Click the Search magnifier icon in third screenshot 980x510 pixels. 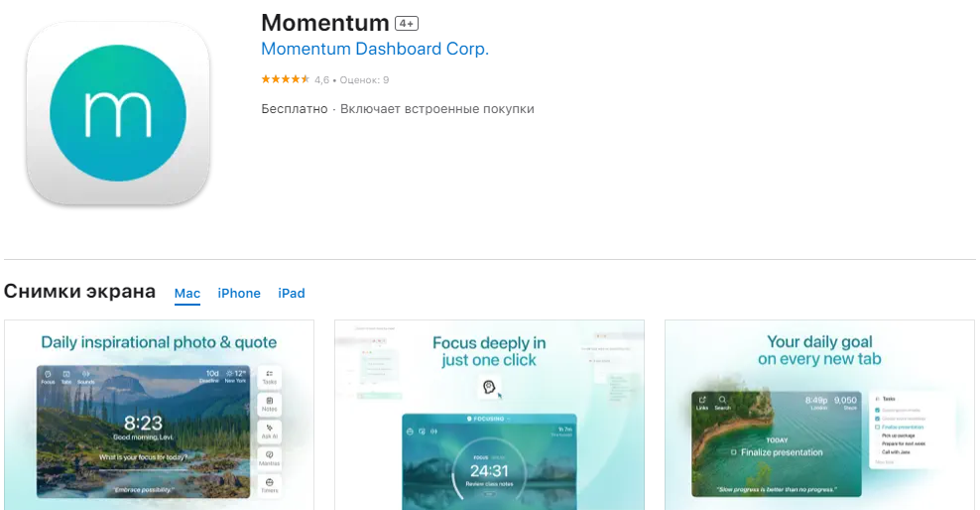click(722, 402)
